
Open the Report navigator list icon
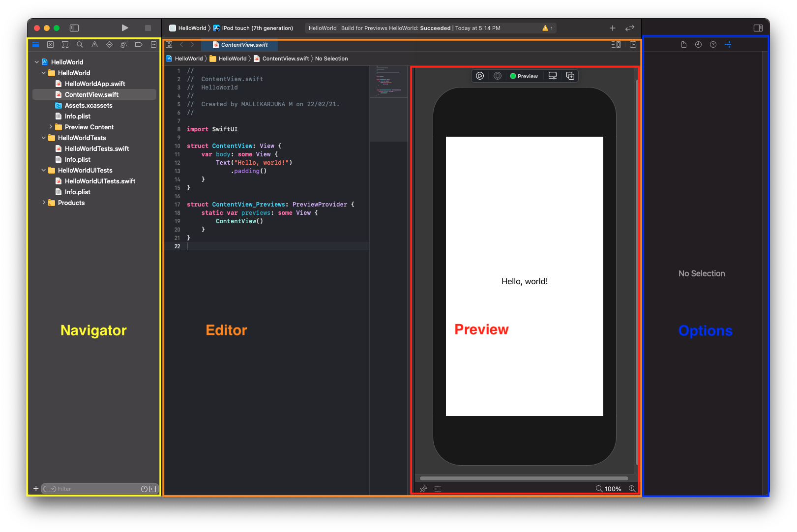coord(153,44)
